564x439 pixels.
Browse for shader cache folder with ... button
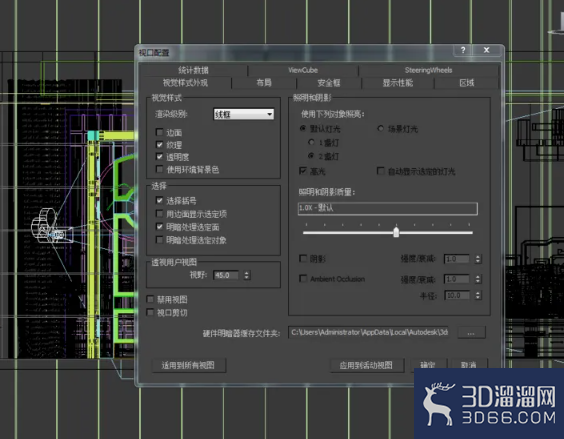point(471,332)
